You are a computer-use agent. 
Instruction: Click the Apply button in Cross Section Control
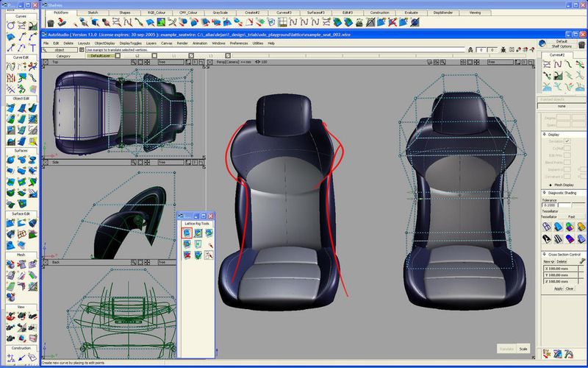click(558, 289)
